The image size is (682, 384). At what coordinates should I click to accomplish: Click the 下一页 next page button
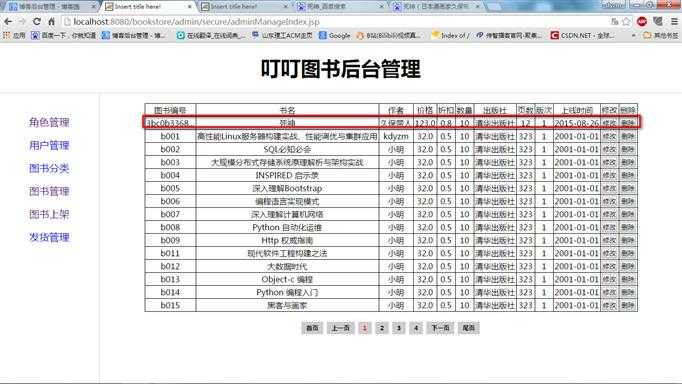440,328
